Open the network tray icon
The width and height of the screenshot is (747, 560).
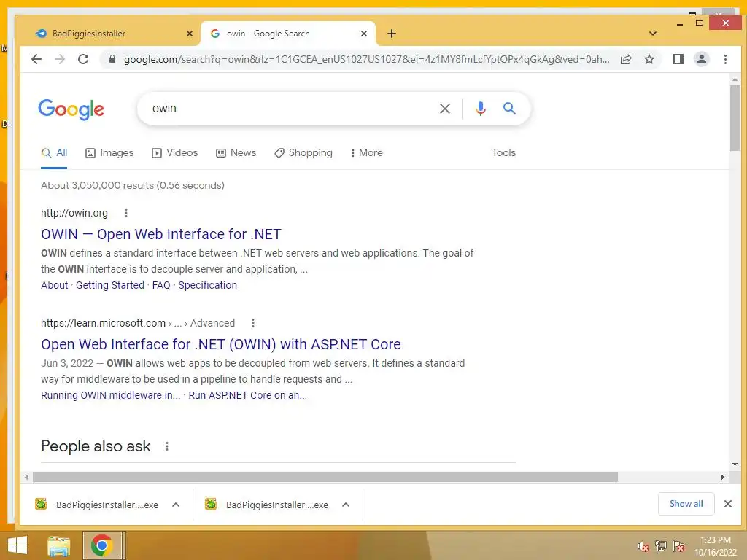pyautogui.click(x=660, y=546)
